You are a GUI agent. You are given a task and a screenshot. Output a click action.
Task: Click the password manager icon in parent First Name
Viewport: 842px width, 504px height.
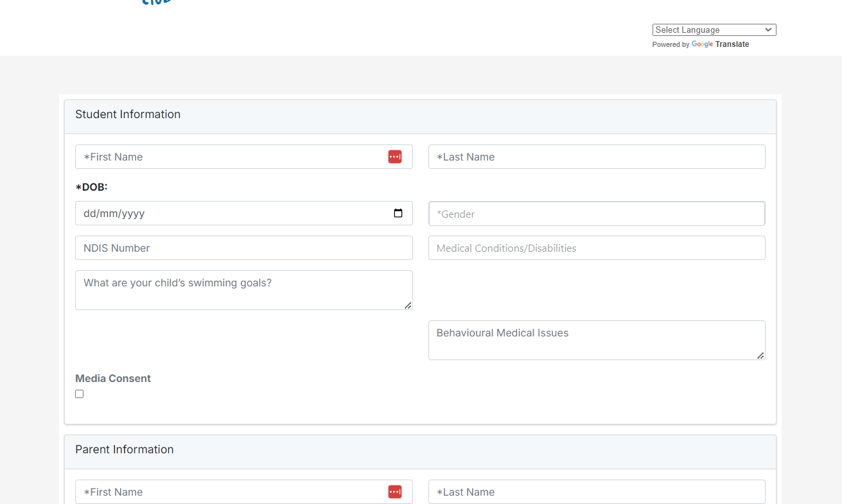tap(395, 492)
